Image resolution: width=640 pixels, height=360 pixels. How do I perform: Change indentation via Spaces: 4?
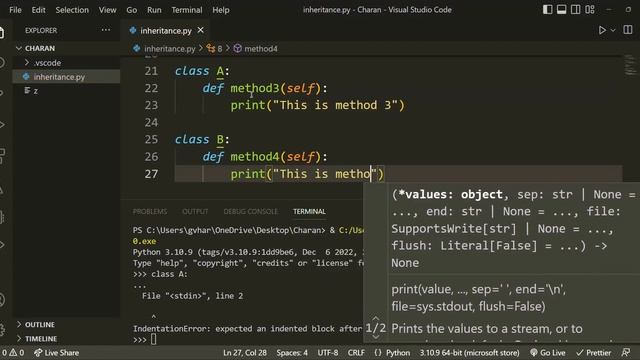coord(292,353)
